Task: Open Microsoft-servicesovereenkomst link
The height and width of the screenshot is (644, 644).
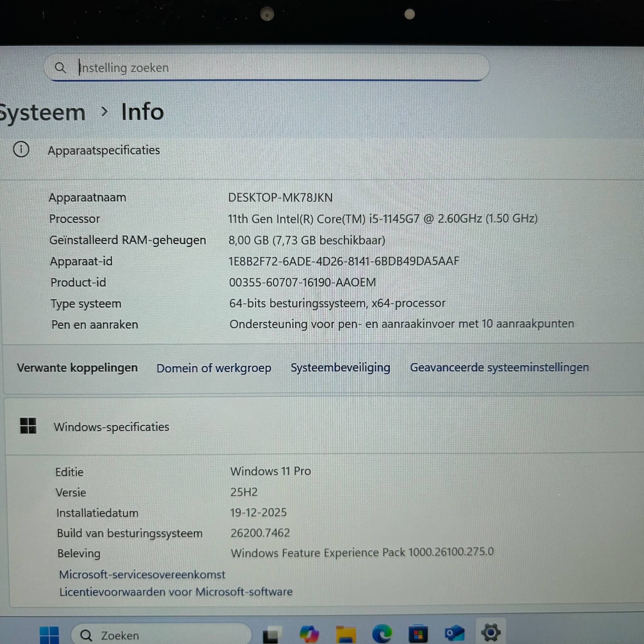Action: pos(142,574)
